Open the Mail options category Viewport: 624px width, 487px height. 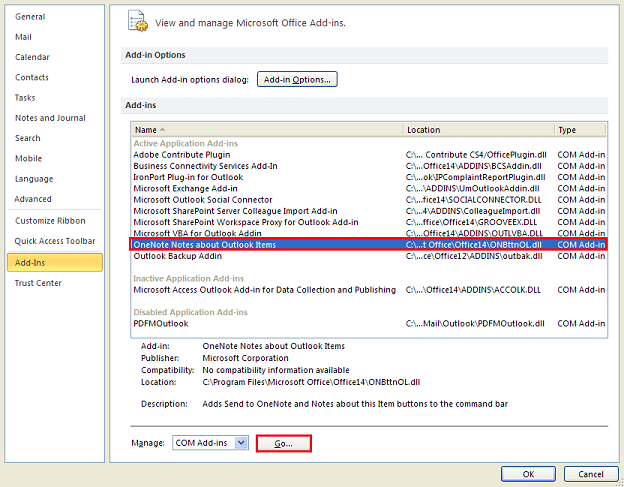[x=23, y=37]
